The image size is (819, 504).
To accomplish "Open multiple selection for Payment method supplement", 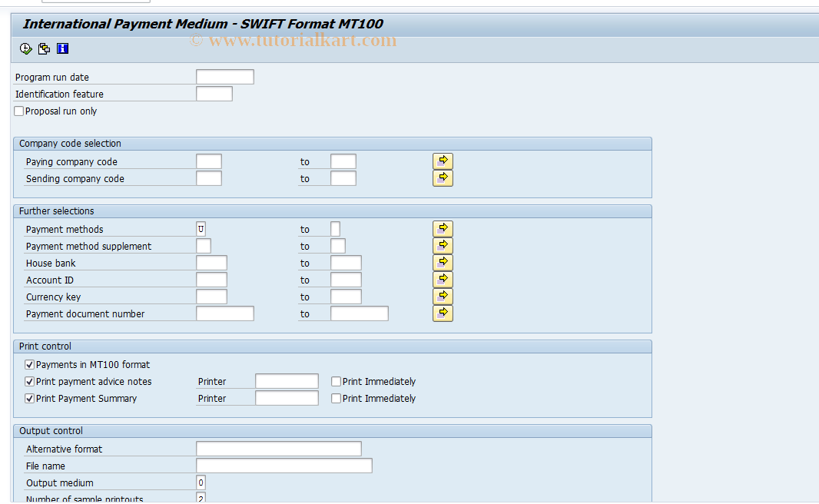I will pyautogui.click(x=443, y=246).
